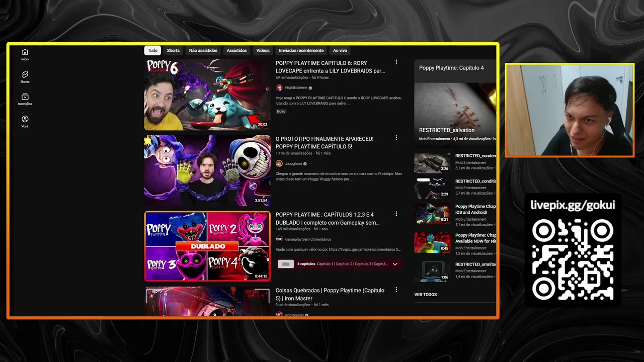This screenshot has height=362, width=644.
Task: Open options menu for O Protótipo video
Action: pyautogui.click(x=396, y=138)
